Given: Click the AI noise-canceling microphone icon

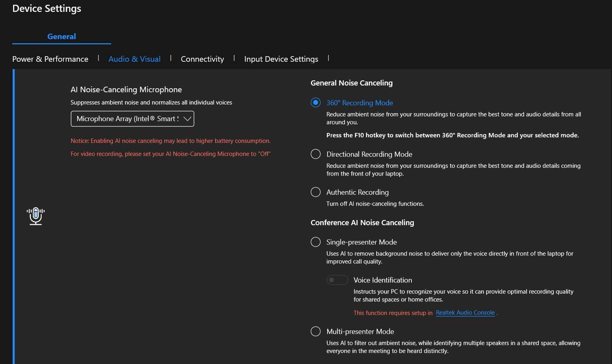Looking at the screenshot, I should point(36,216).
